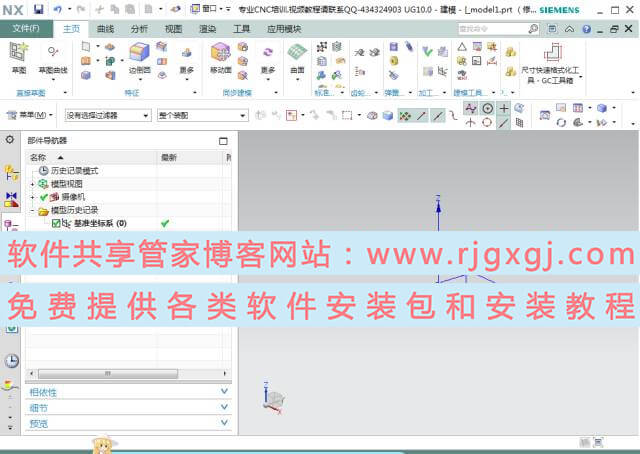Save the part with the floppy disk icon

(38, 9)
